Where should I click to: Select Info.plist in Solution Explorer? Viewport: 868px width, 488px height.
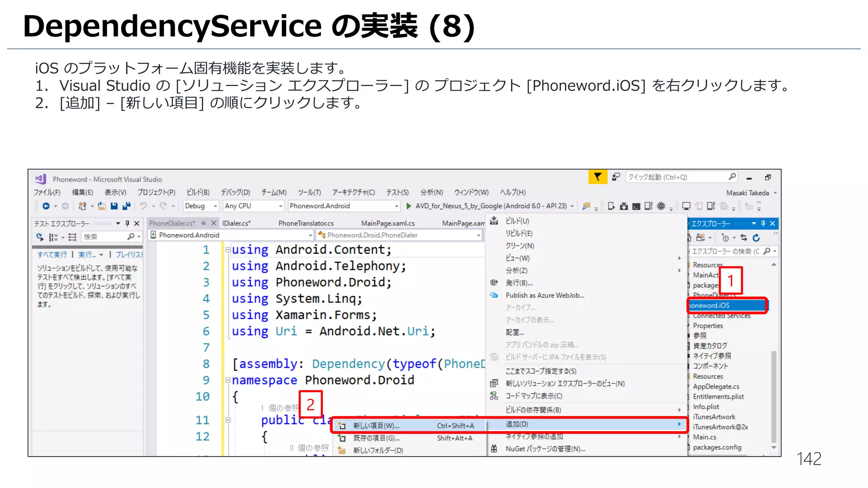coord(706,407)
